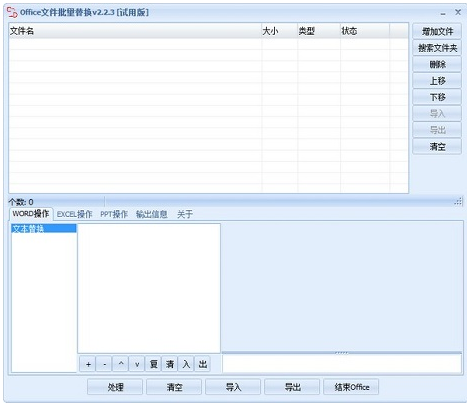467x404 pixels.
Task: Select 文本替换 in the operation list
Action: 44,228
